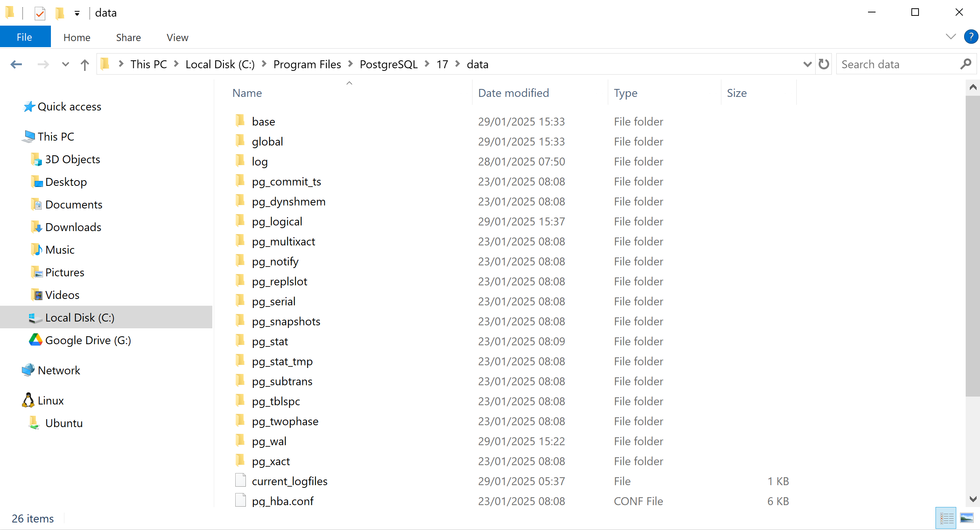Switch to large thumbnails view icon
The image size is (980, 530).
tap(967, 518)
